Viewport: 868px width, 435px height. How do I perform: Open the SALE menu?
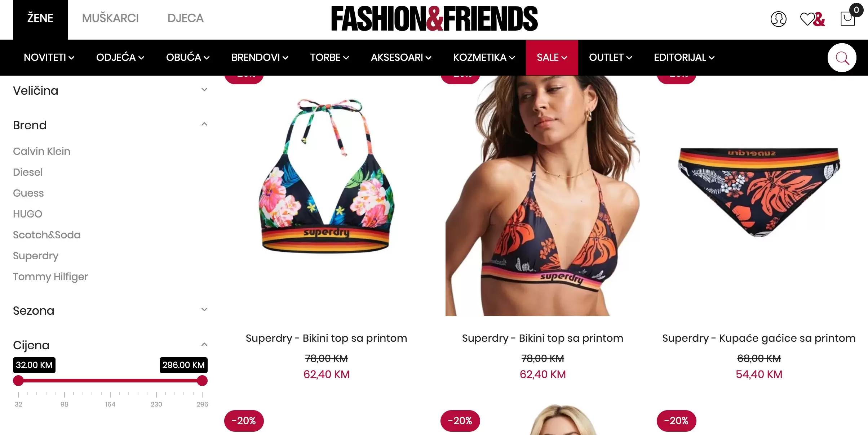point(552,58)
